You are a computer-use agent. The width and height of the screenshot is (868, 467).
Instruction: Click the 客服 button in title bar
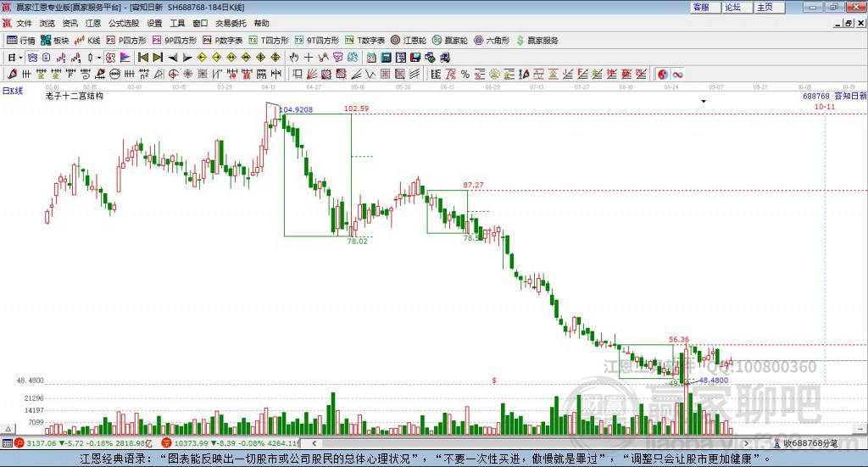(x=706, y=7)
